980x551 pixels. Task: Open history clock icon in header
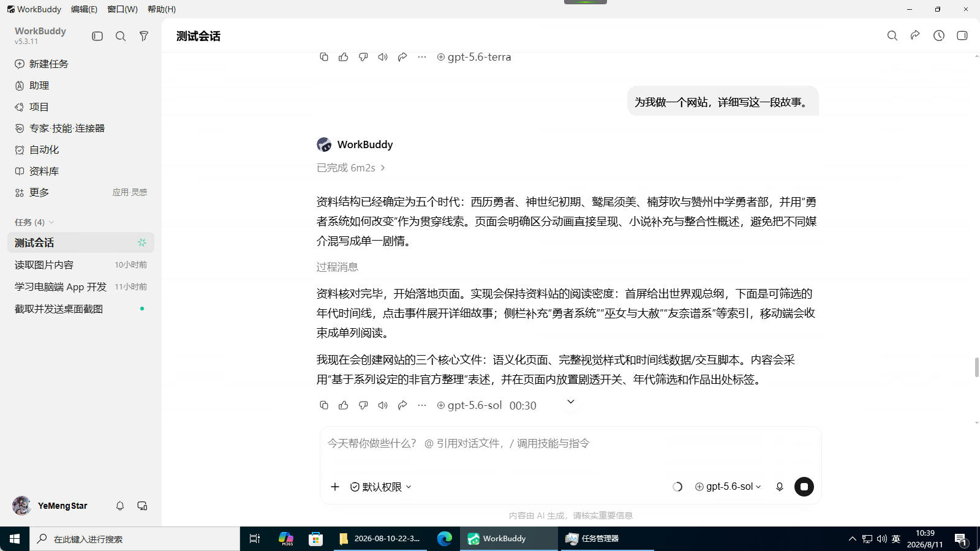(939, 36)
